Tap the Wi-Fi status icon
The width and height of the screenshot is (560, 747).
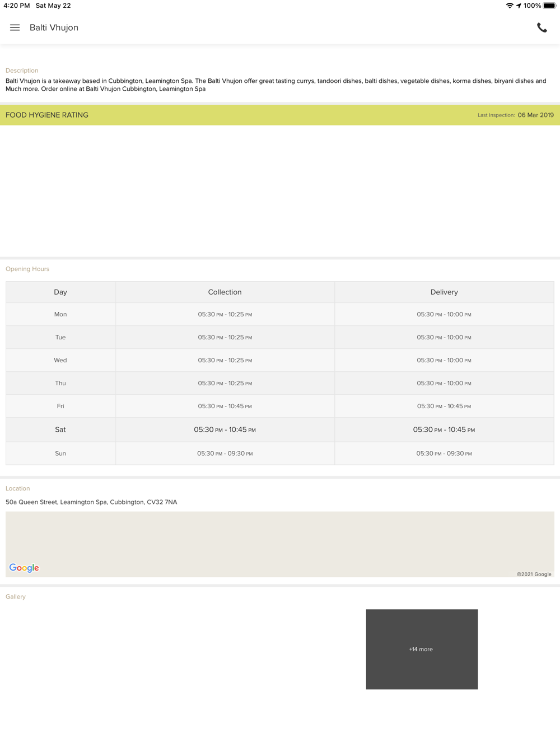pos(510,6)
